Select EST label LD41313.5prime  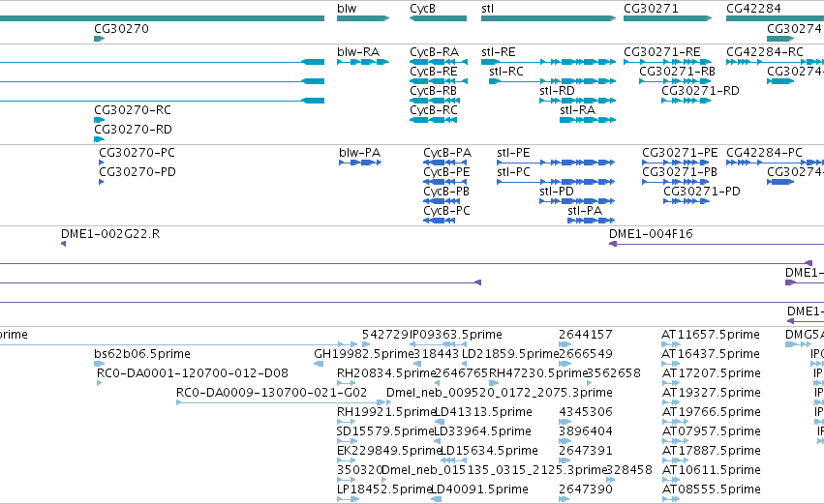pos(483,412)
